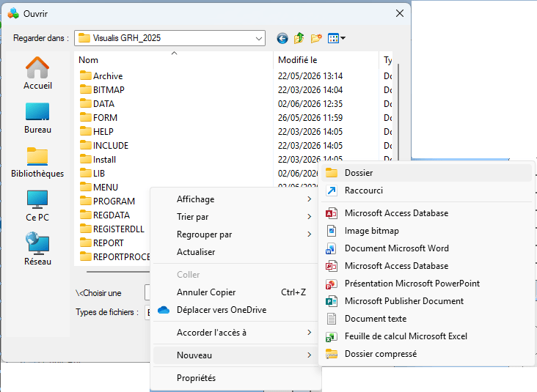Open the Accueil shortcut in the sidebar
Viewport: 537px width, 392px height.
(x=37, y=73)
